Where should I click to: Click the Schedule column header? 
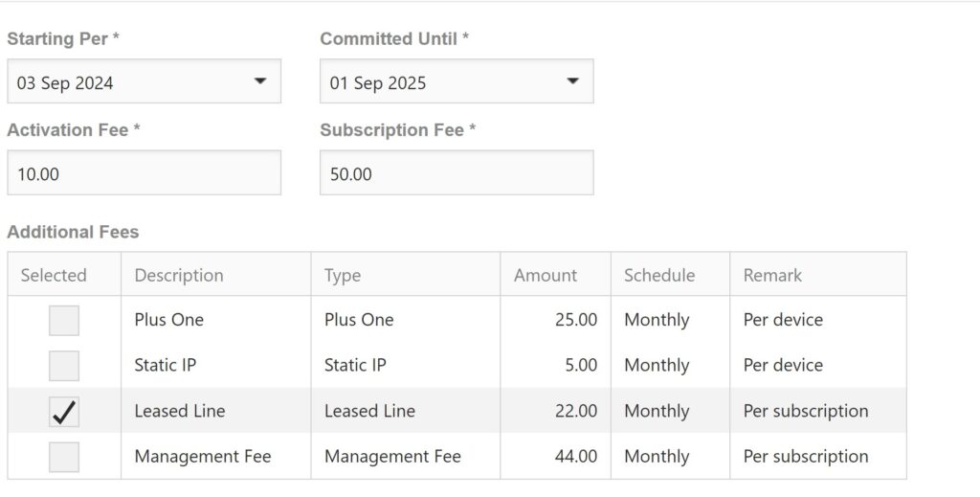coord(659,275)
